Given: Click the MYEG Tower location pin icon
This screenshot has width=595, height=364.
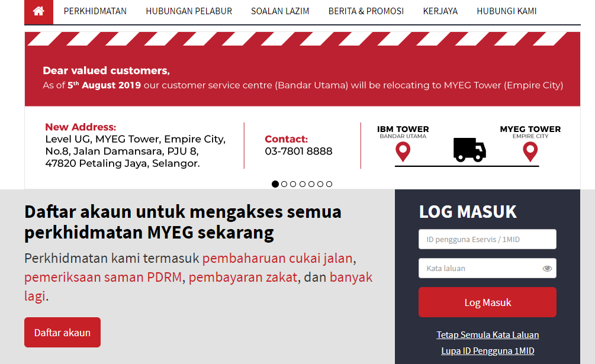Looking at the screenshot, I should pos(530,152).
